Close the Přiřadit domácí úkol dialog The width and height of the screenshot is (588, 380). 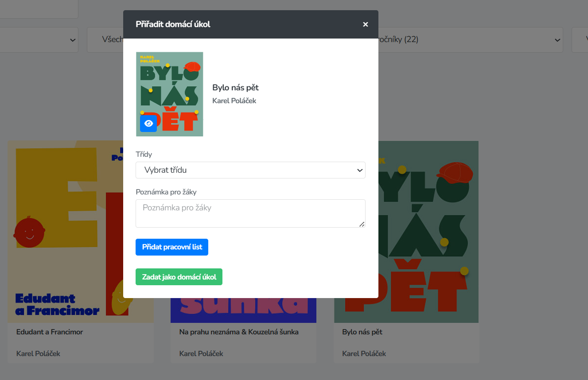click(x=366, y=24)
